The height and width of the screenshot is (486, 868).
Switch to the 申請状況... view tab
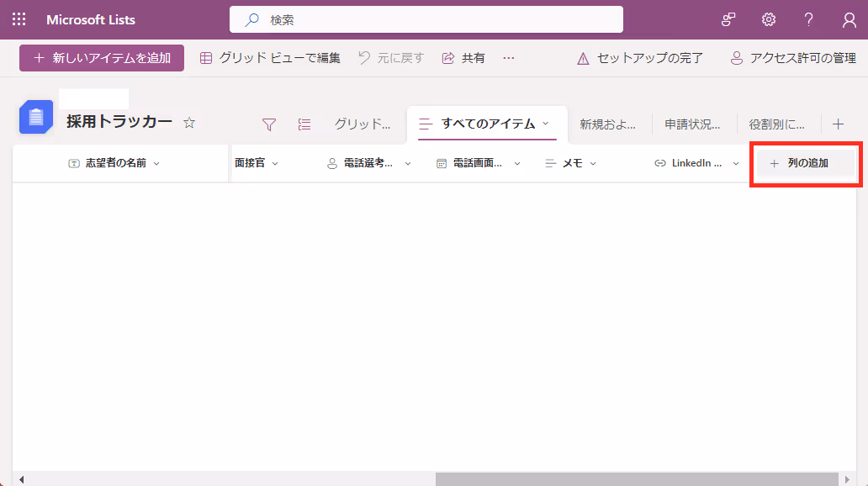point(692,124)
